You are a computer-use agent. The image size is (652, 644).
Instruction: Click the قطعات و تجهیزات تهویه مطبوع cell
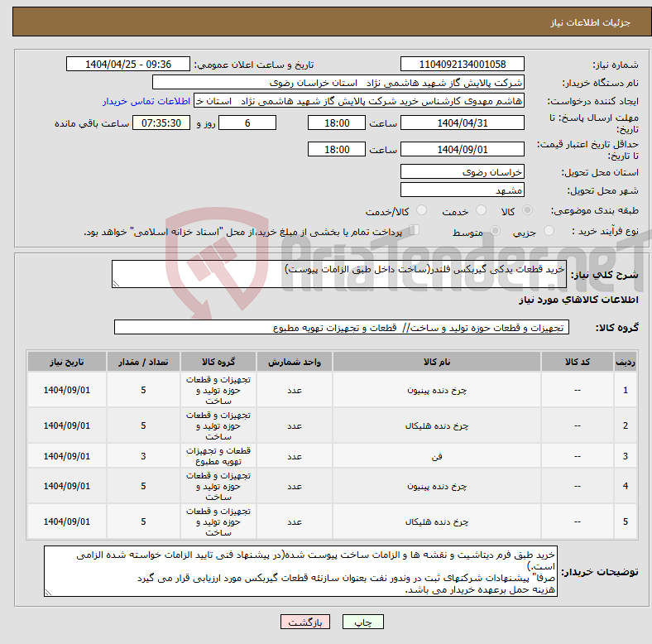218,456
